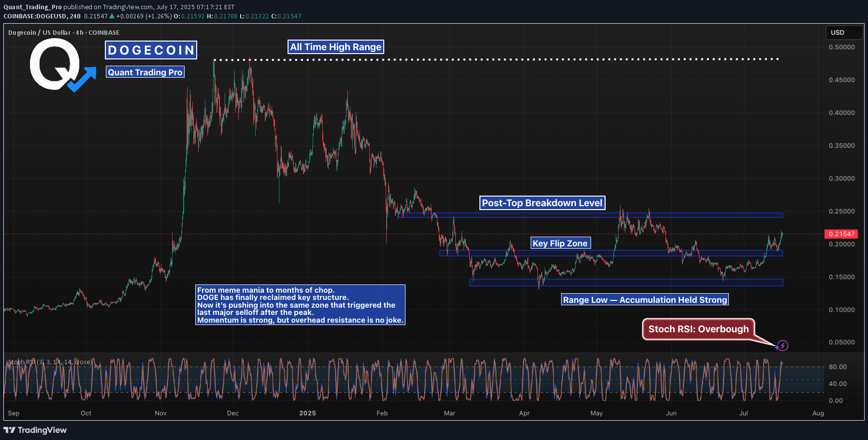Click the 0.10000 price axis label

point(841,310)
